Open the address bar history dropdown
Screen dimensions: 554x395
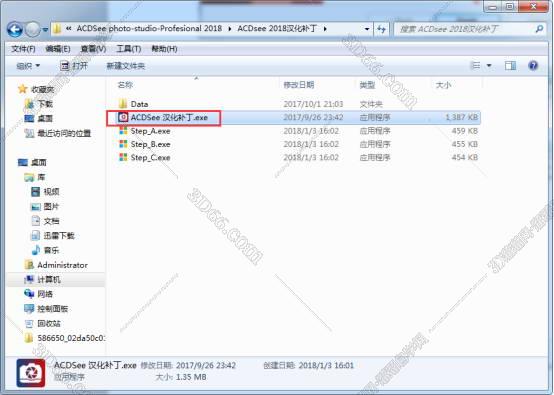367,29
